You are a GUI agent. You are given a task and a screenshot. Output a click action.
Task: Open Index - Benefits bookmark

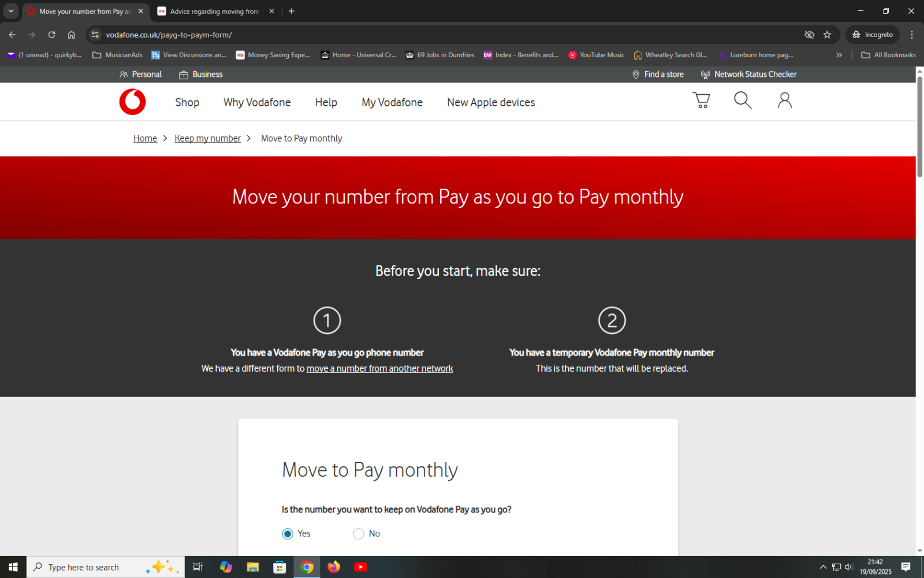tap(521, 55)
